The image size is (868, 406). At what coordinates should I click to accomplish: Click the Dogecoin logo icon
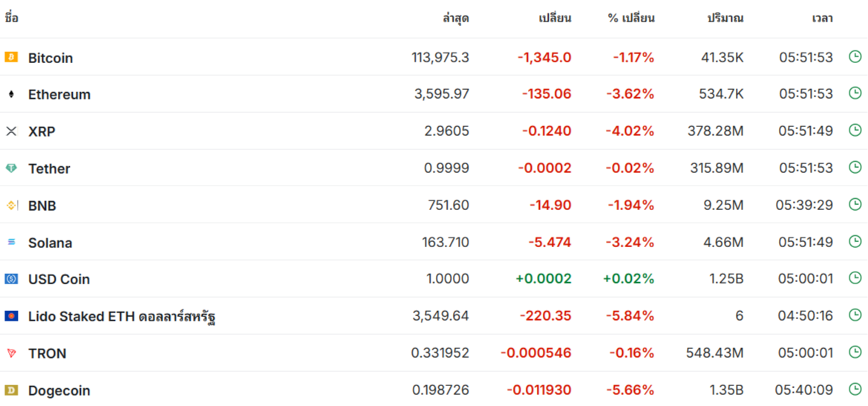pyautogui.click(x=11, y=390)
